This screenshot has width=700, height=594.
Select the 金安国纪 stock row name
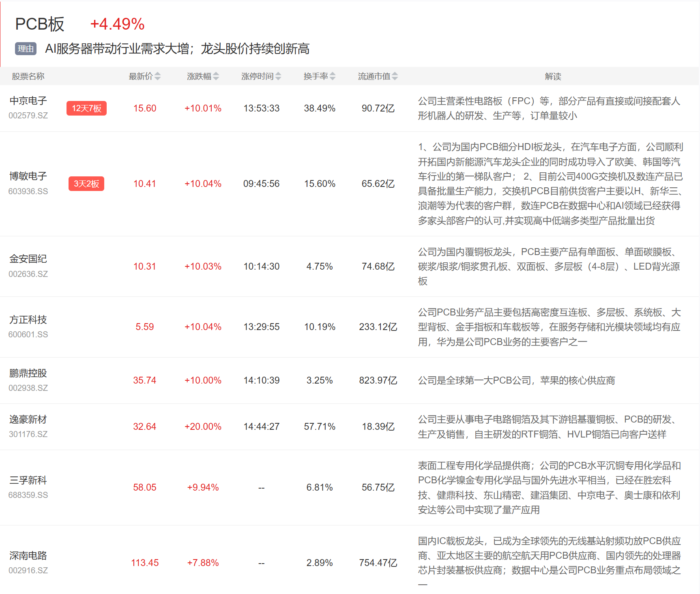coord(28,259)
